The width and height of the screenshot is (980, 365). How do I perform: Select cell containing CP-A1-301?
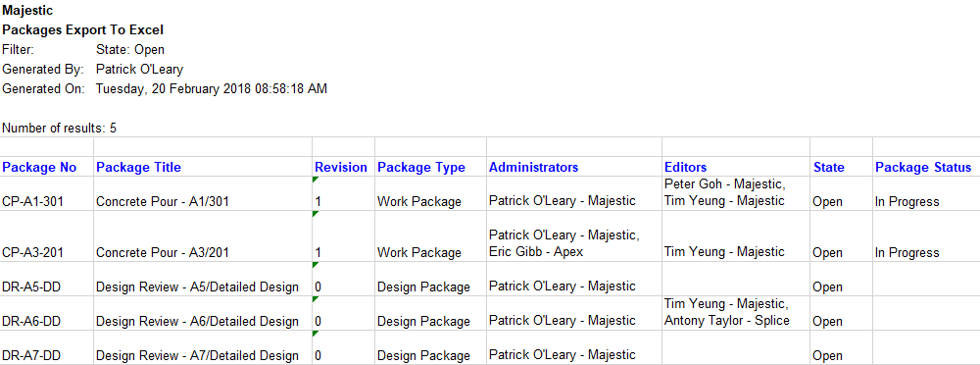tap(46, 193)
